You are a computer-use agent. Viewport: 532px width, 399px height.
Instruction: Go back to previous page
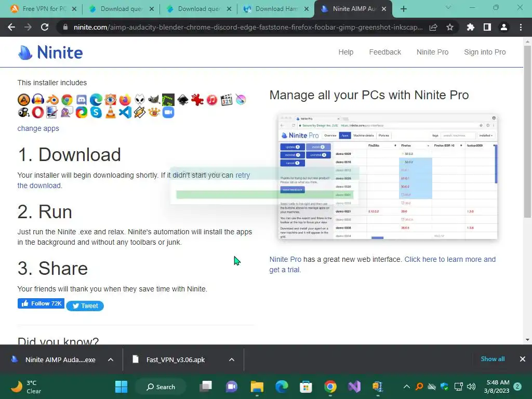pos(11,27)
